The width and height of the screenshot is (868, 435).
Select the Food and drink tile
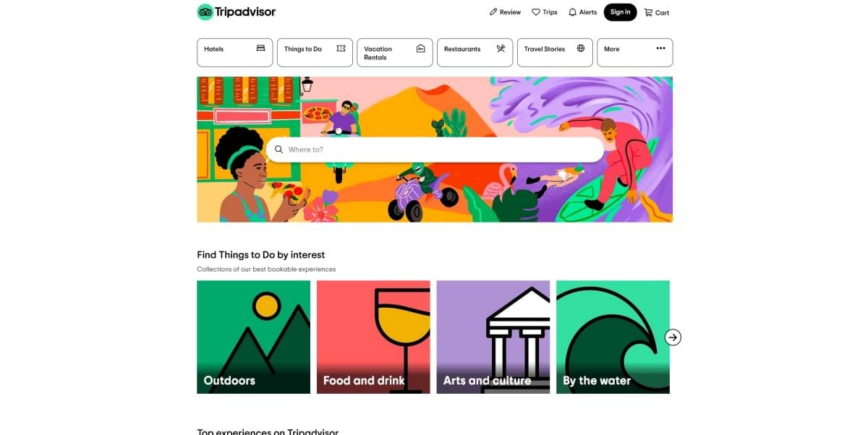pos(373,337)
